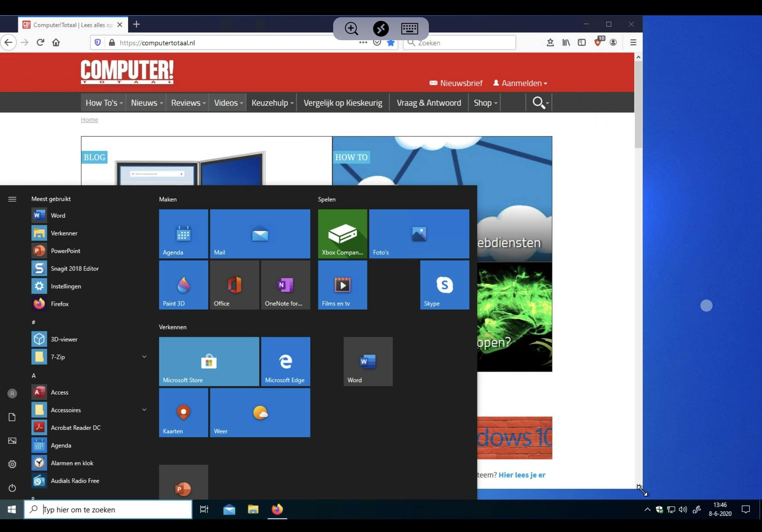Viewport: 762px width, 532px height.
Task: Click the Nieuwsbrief link
Action: pos(461,83)
